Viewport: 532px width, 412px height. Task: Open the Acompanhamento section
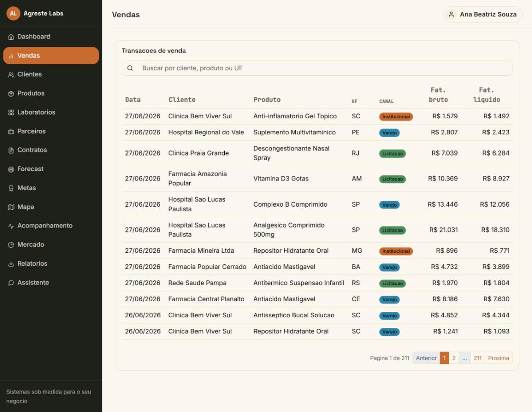[x=51, y=226]
